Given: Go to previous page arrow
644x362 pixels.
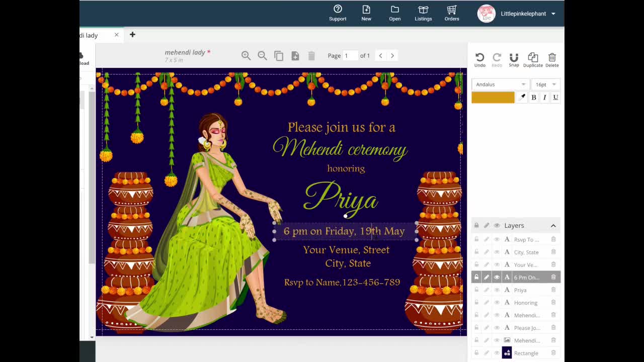Looking at the screenshot, I should tap(380, 55).
